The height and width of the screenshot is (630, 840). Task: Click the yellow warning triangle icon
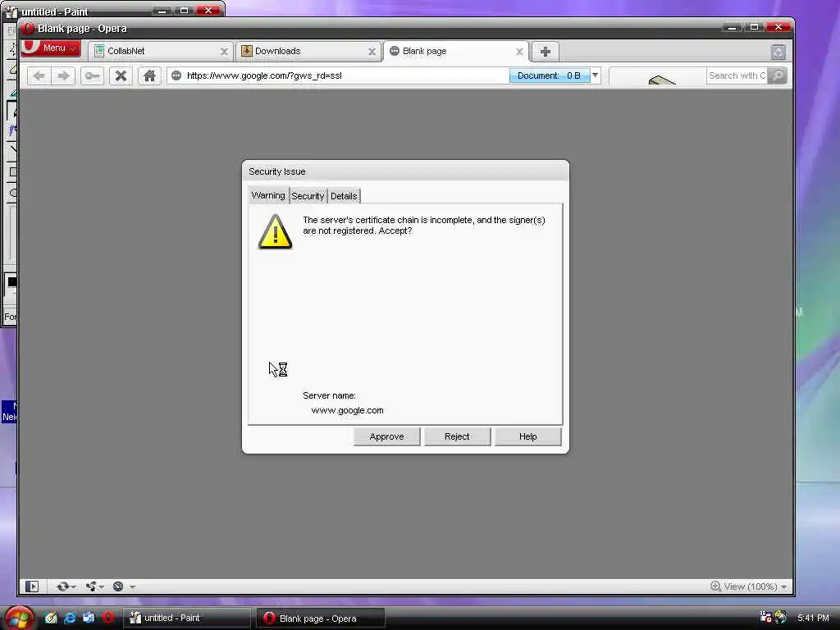276,232
